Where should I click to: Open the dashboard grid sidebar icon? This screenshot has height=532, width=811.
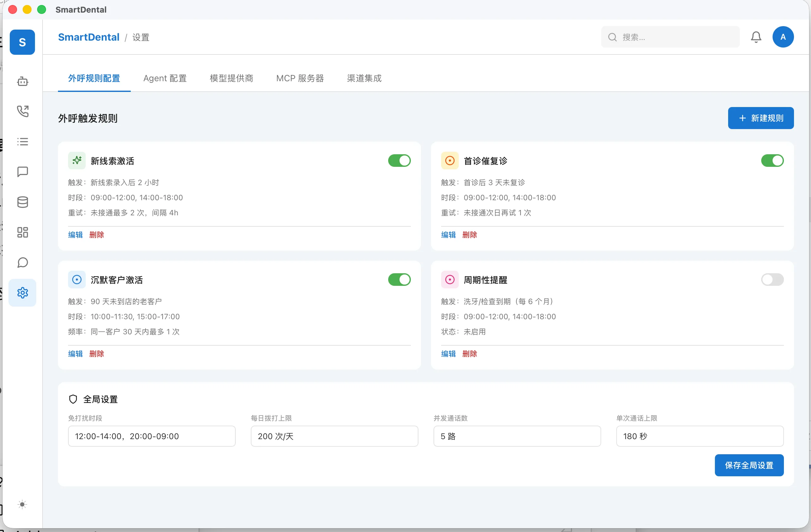pyautogui.click(x=22, y=232)
